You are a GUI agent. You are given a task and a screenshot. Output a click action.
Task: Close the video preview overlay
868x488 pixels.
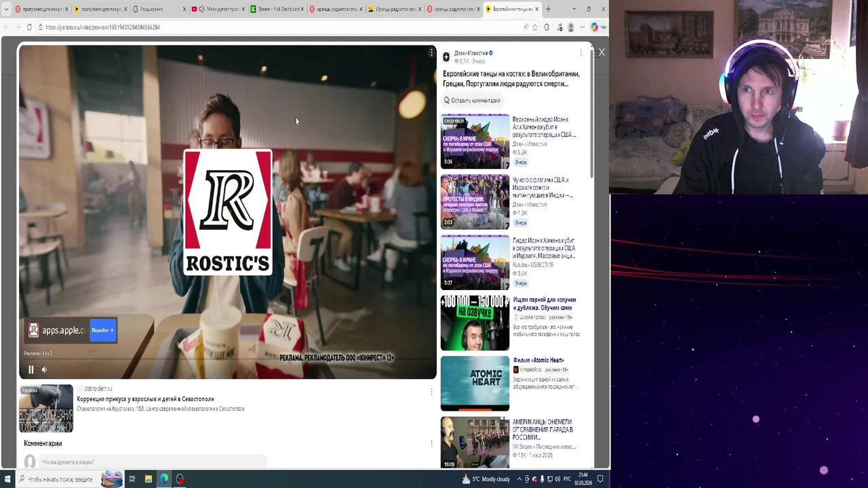(x=601, y=52)
